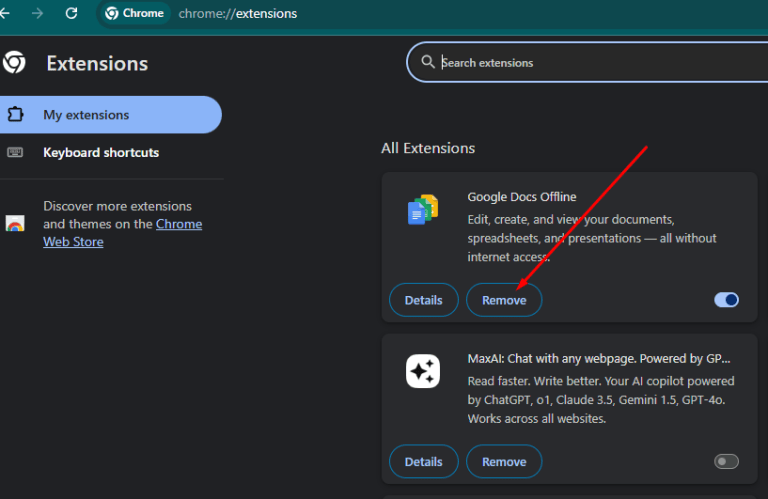The image size is (768, 499).
Task: Focus the Search extensions field
Action: click(588, 62)
